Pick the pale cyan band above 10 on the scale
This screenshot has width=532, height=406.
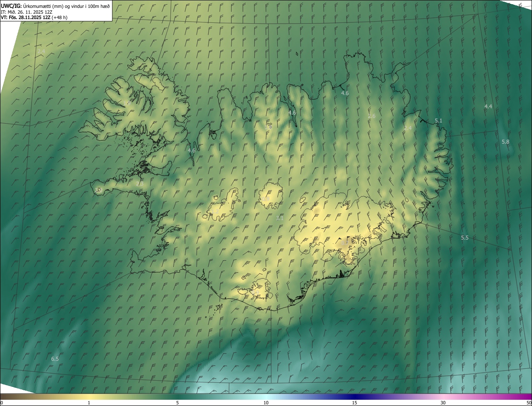[266, 397]
